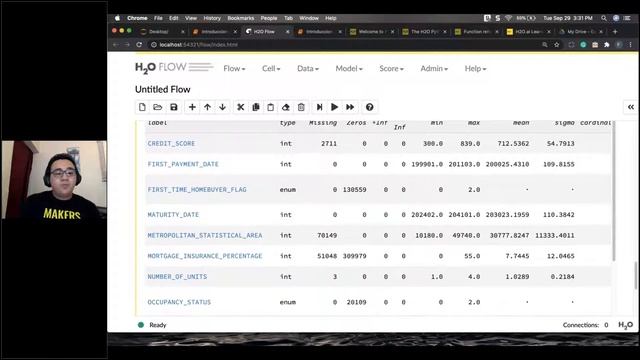
Task: Open the Chrome extensions puzzle icon
Action: click(x=607, y=45)
